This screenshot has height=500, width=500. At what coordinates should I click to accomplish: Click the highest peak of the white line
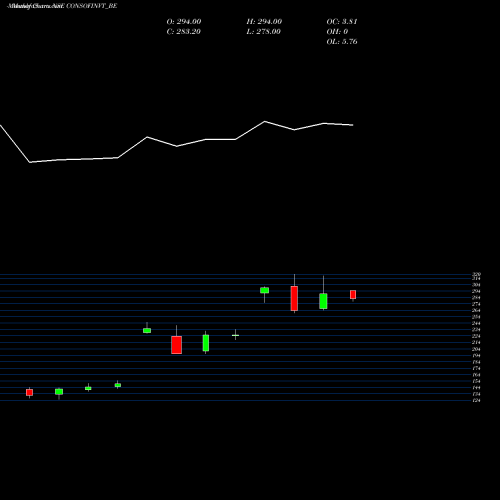coord(265,122)
